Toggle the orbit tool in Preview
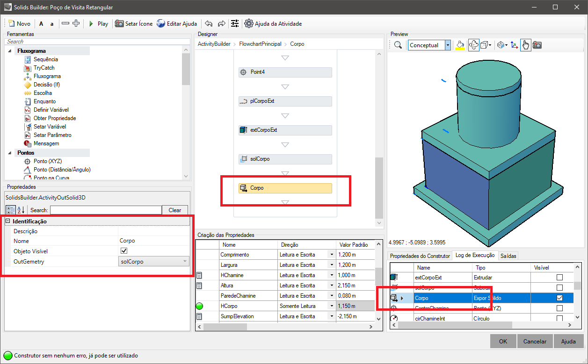This screenshot has width=588, height=364. [473, 45]
